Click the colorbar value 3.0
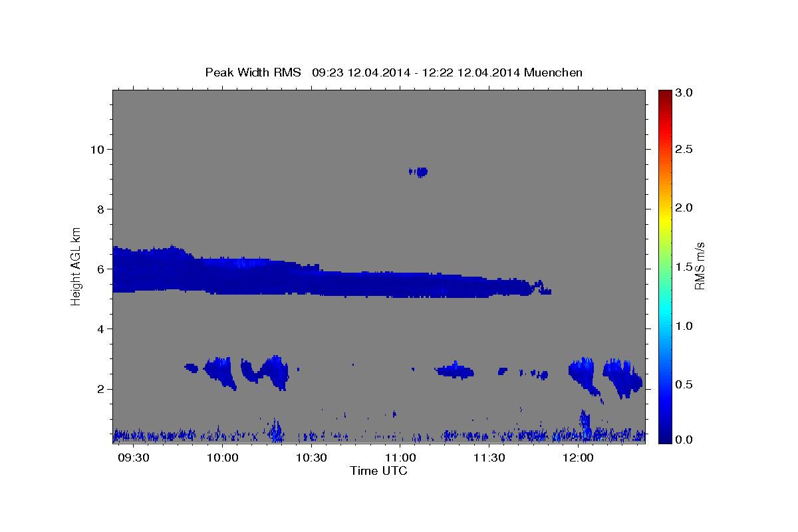 coord(684,93)
